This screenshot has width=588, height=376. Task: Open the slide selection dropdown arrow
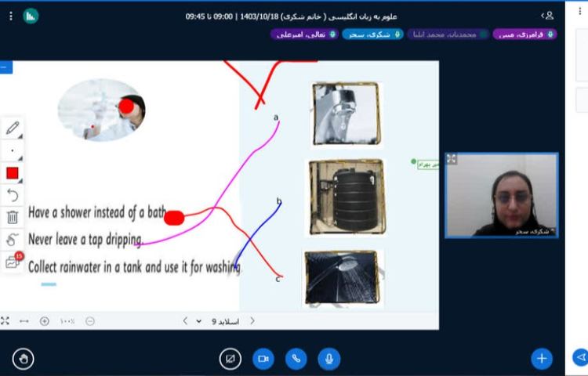click(199, 321)
